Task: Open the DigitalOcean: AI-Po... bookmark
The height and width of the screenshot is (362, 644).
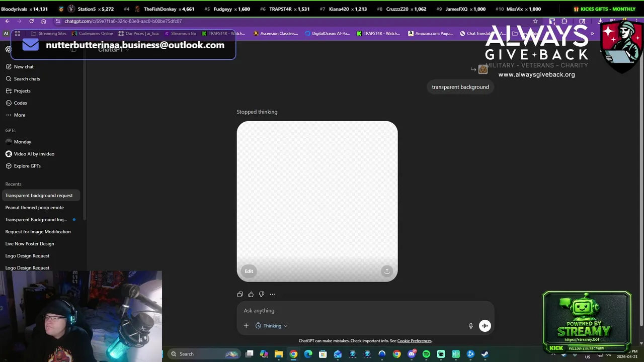Action: click(327, 34)
